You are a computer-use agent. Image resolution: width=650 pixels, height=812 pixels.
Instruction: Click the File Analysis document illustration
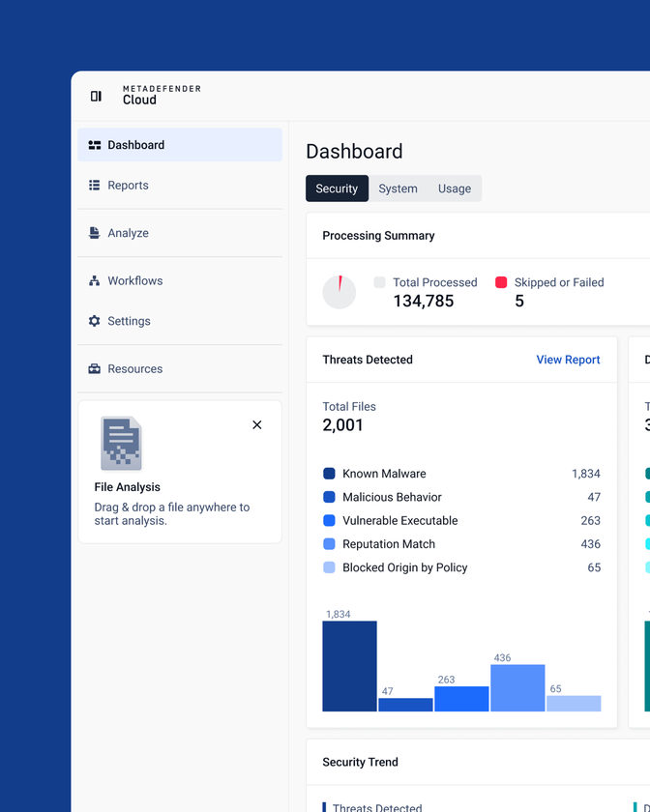tap(121, 444)
